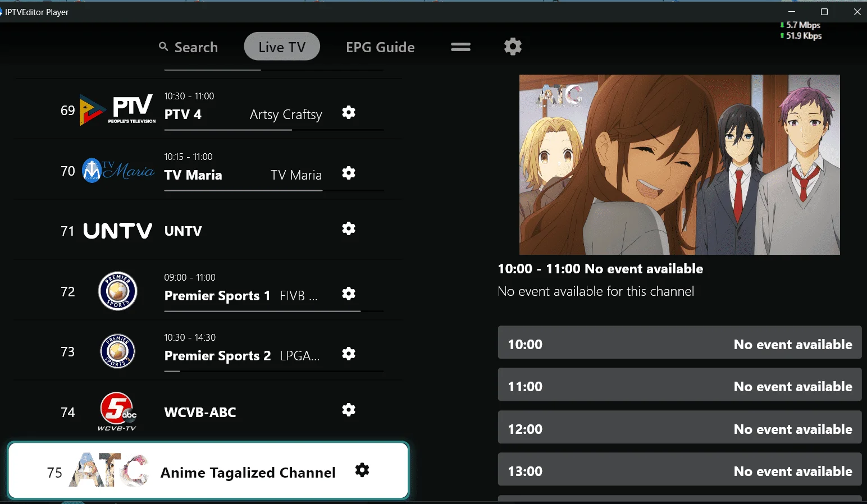Click the FIVB program title
Viewport: 867px width, 504px height.
(299, 296)
